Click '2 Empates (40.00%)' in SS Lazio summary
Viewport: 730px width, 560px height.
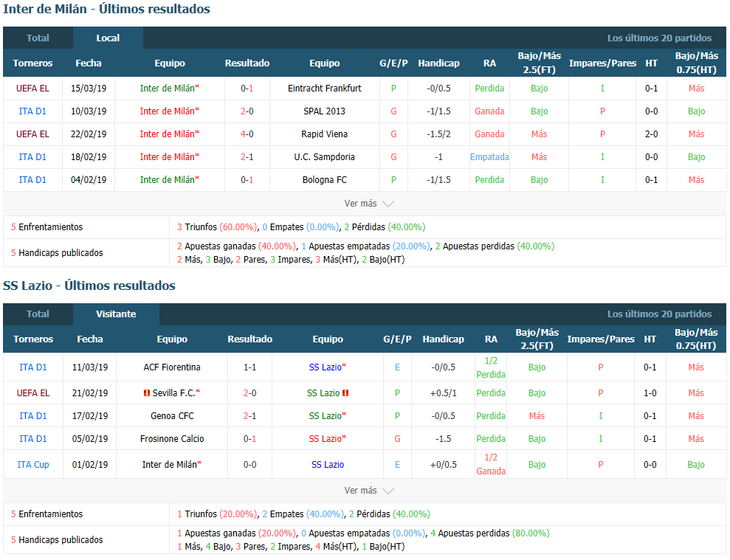click(x=303, y=514)
